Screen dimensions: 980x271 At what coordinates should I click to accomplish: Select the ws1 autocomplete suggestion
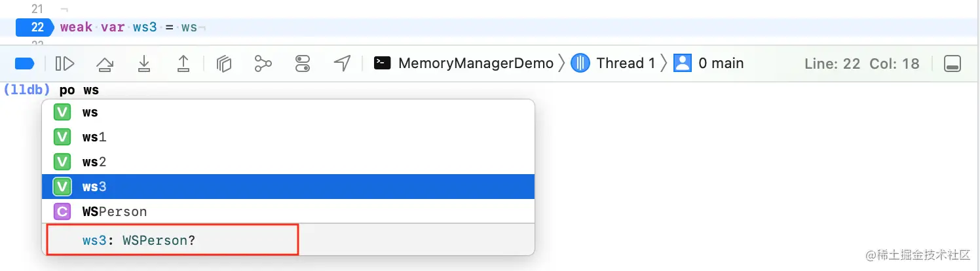[288, 137]
